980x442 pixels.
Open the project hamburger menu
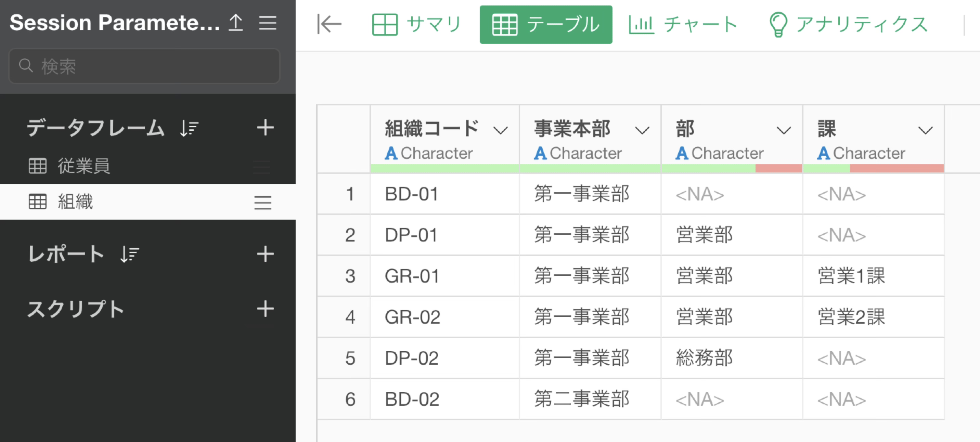[x=268, y=23]
